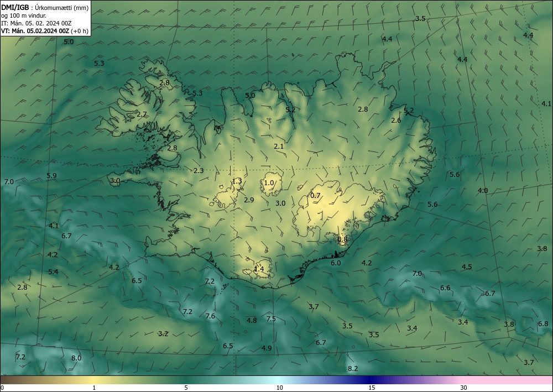
Task: Click the value 5.4 in the western ocean
Action: 53,272
